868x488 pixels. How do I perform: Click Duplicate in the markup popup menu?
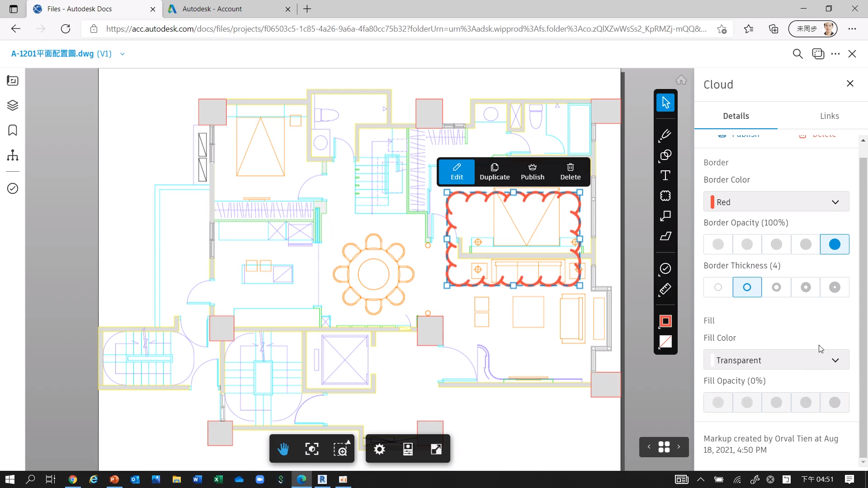pyautogui.click(x=495, y=172)
